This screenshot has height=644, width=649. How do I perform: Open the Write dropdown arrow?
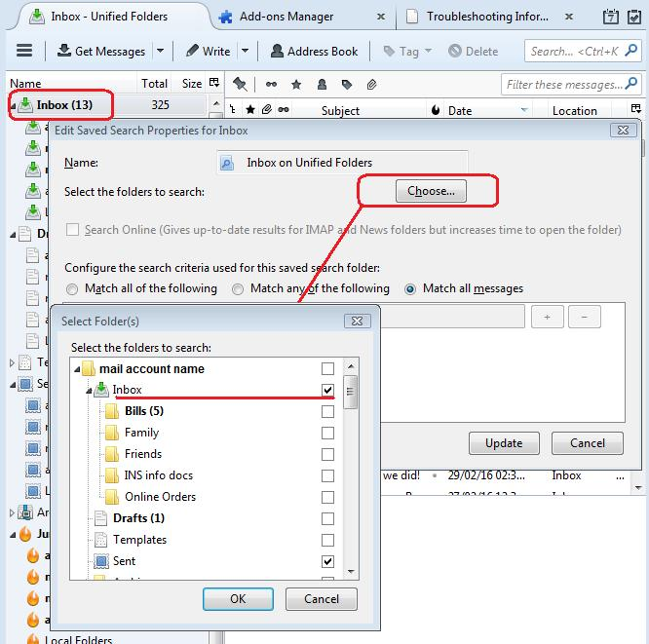click(245, 51)
